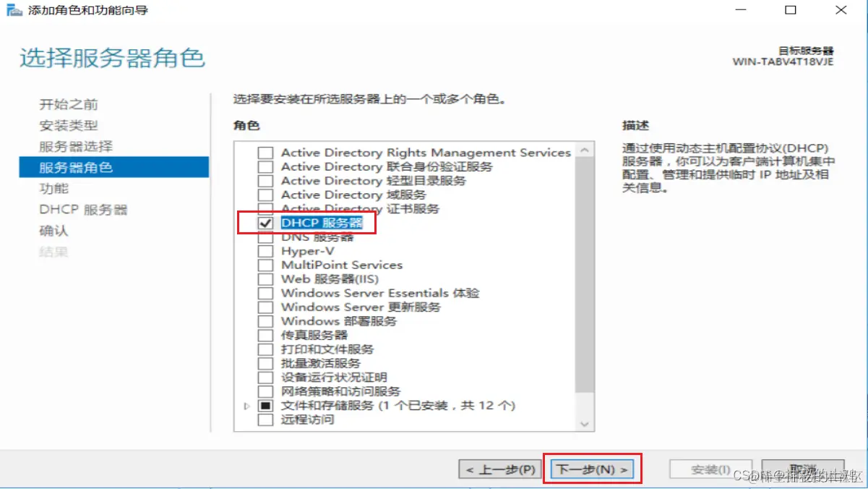868x489 pixels.
Task: Check the Hyper-V role checkbox
Action: click(x=266, y=251)
